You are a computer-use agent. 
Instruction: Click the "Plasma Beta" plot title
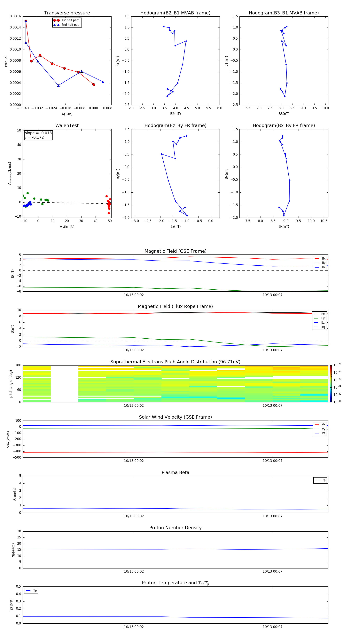point(175,473)
